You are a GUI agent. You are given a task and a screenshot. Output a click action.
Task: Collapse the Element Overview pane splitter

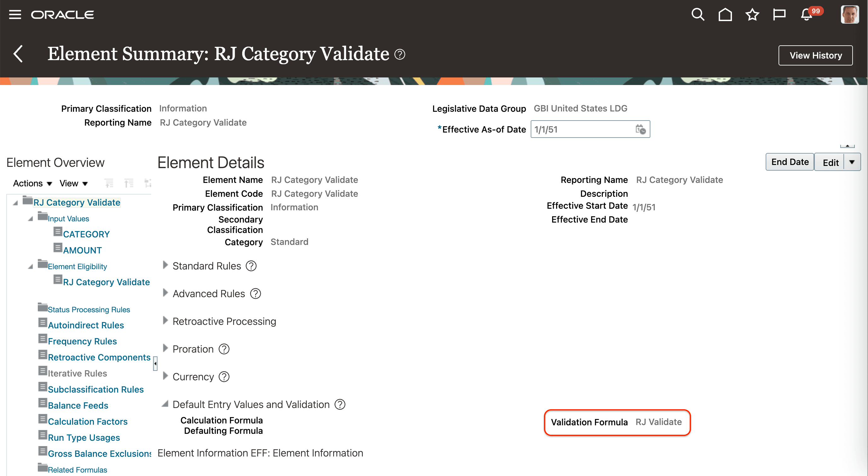[x=155, y=364]
